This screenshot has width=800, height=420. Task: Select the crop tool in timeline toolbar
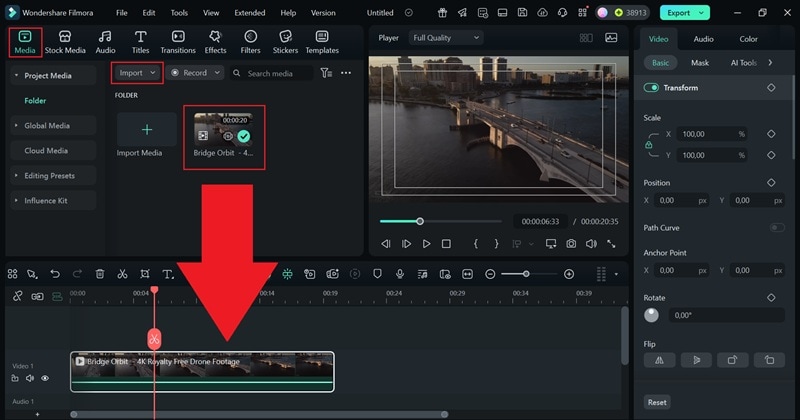tap(145, 274)
